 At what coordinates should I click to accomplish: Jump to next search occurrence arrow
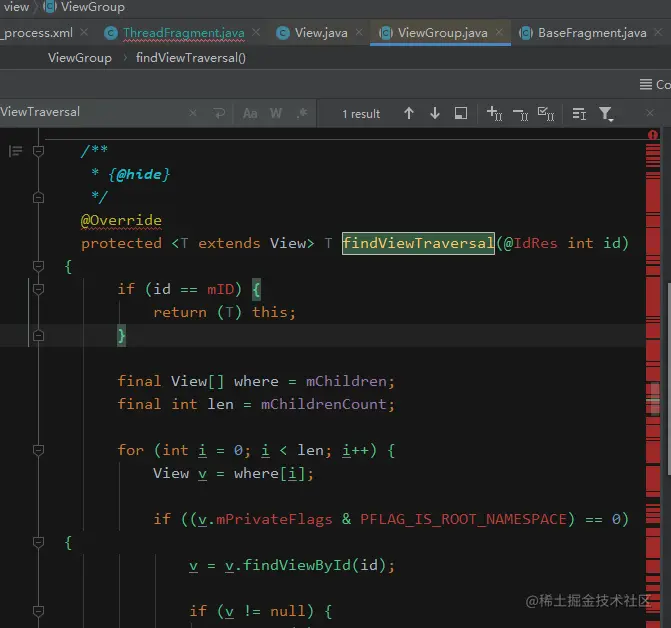[x=435, y=114]
